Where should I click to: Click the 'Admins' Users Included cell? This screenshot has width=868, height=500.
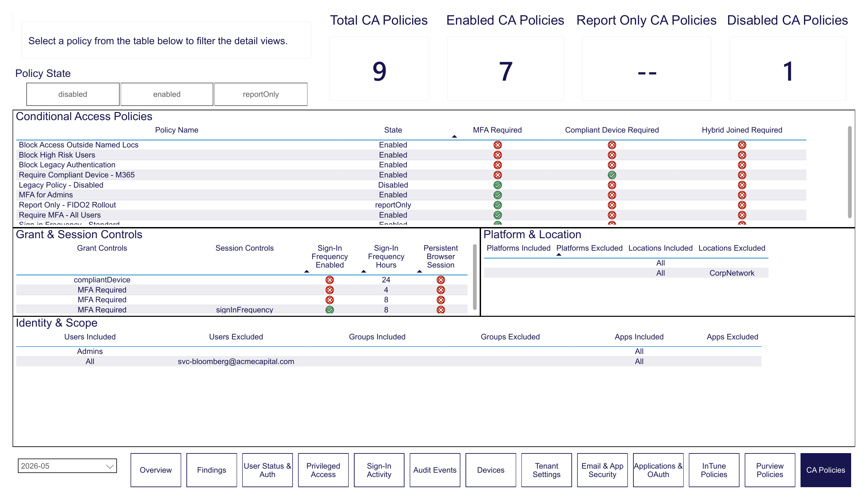[x=90, y=351]
